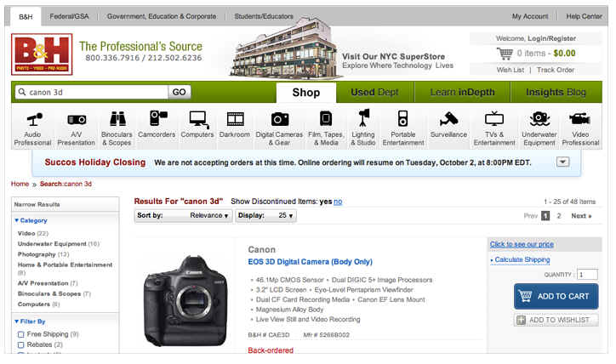
Task: Check the Free Shipping filter
Action: (20, 334)
